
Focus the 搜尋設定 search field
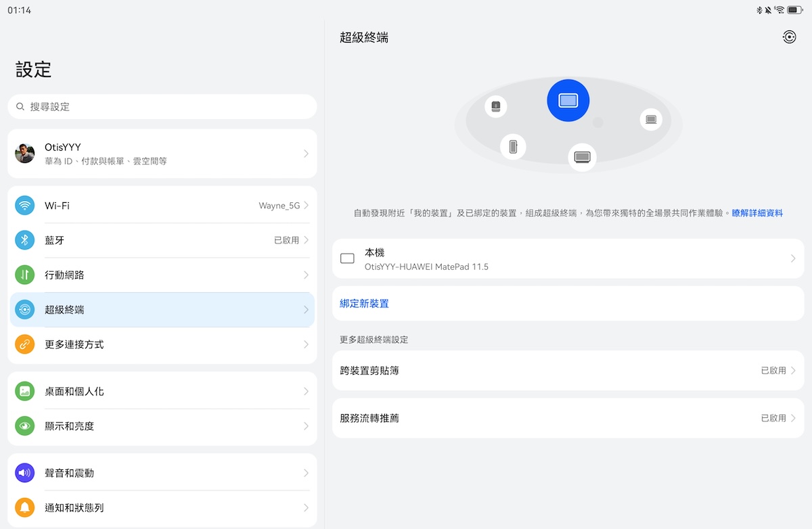[x=162, y=107]
